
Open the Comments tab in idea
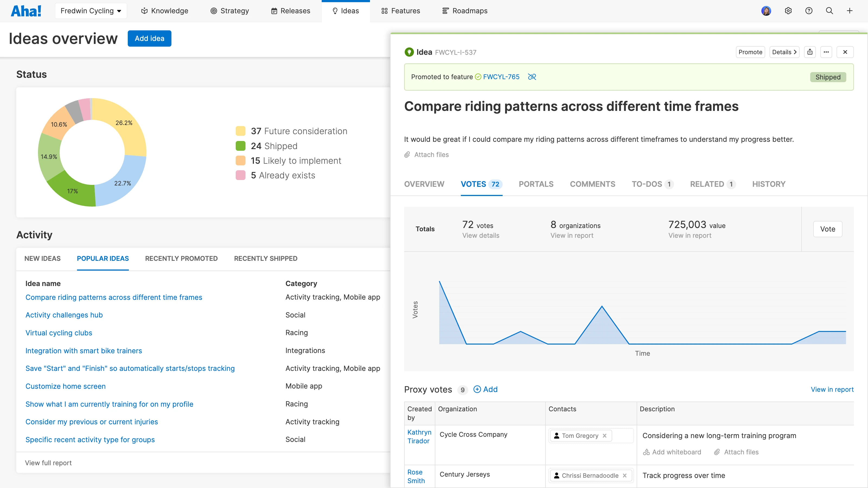tap(592, 184)
